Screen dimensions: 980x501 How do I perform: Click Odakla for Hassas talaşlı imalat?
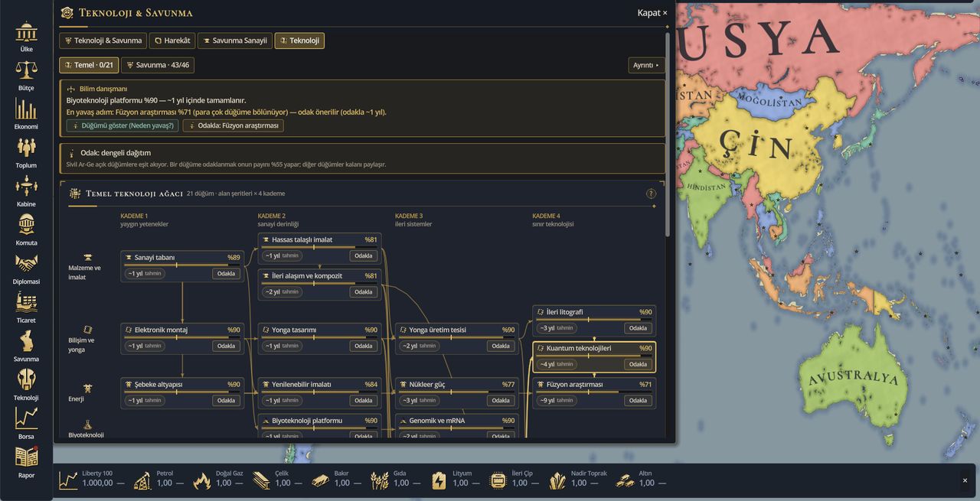coord(364,255)
